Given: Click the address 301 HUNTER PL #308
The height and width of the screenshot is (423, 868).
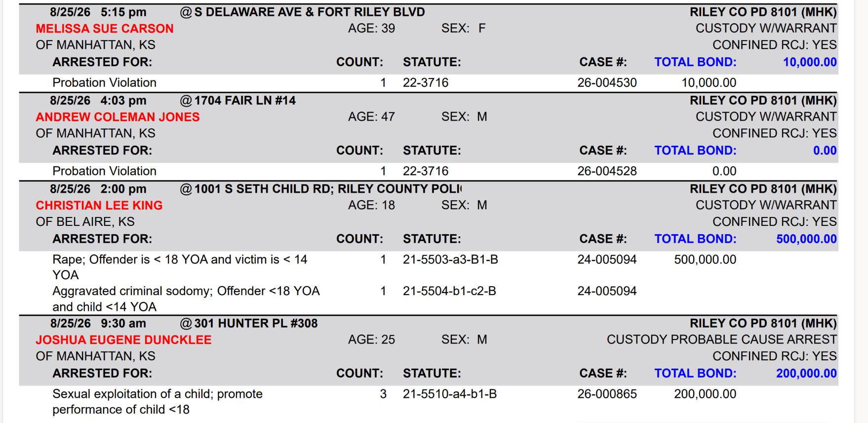Looking at the screenshot, I should (x=256, y=323).
